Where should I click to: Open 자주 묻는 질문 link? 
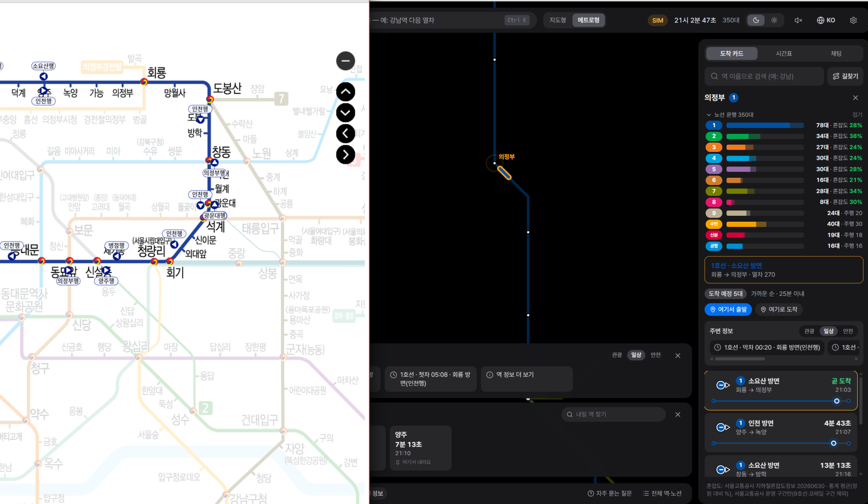[609, 494]
